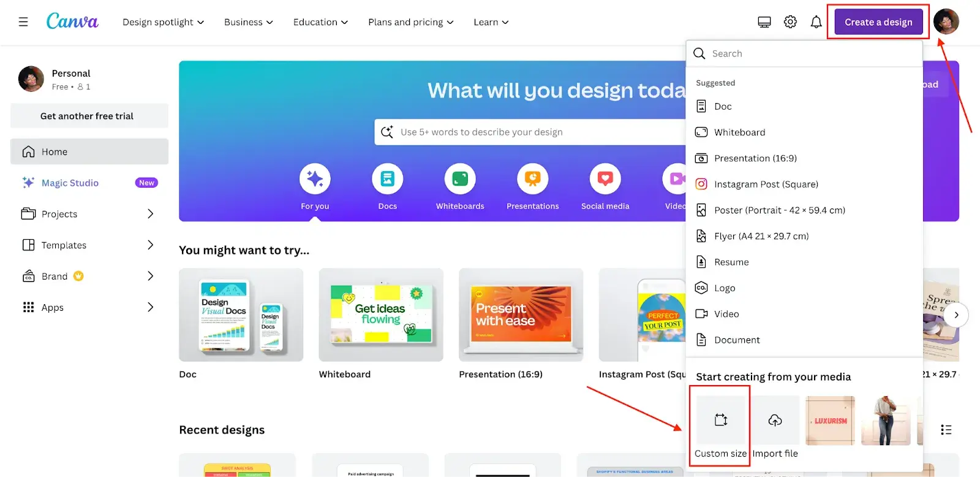Click the search field in the Create a design panel
Screen dimensions: 980x477
[804, 53]
